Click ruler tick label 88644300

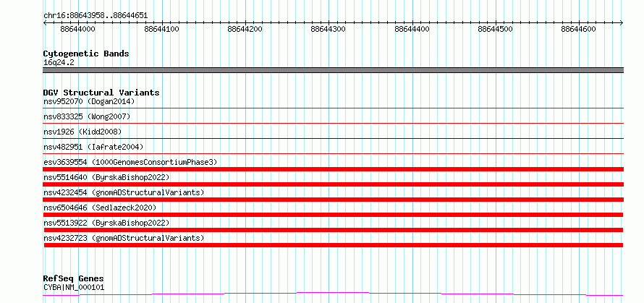[x=329, y=29]
